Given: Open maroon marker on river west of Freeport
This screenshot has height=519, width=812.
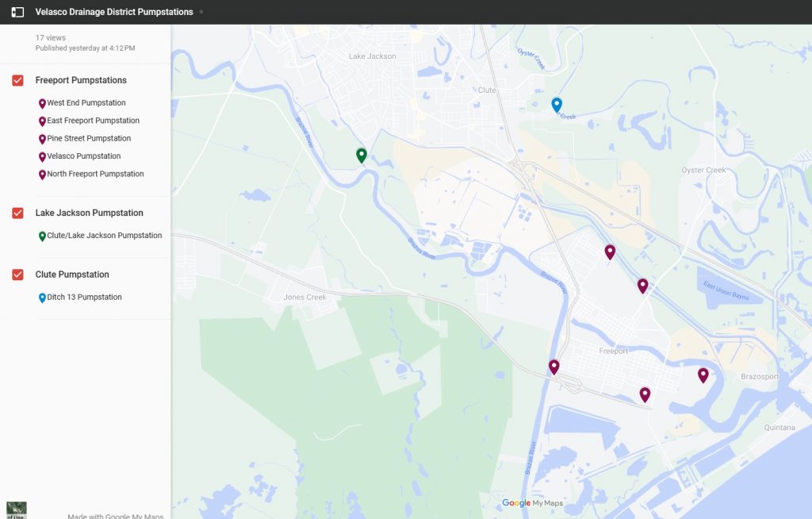Looking at the screenshot, I should click(553, 367).
